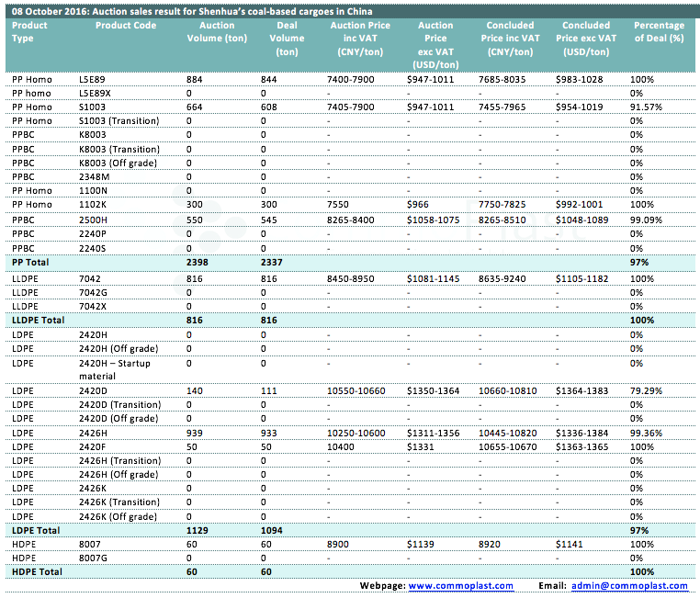Select the 2420F product code cell

[93, 446]
